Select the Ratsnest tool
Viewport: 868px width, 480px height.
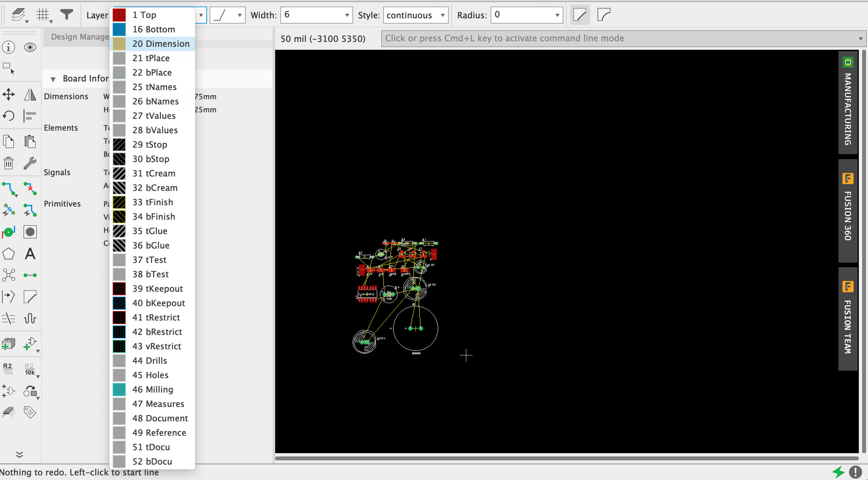9,275
